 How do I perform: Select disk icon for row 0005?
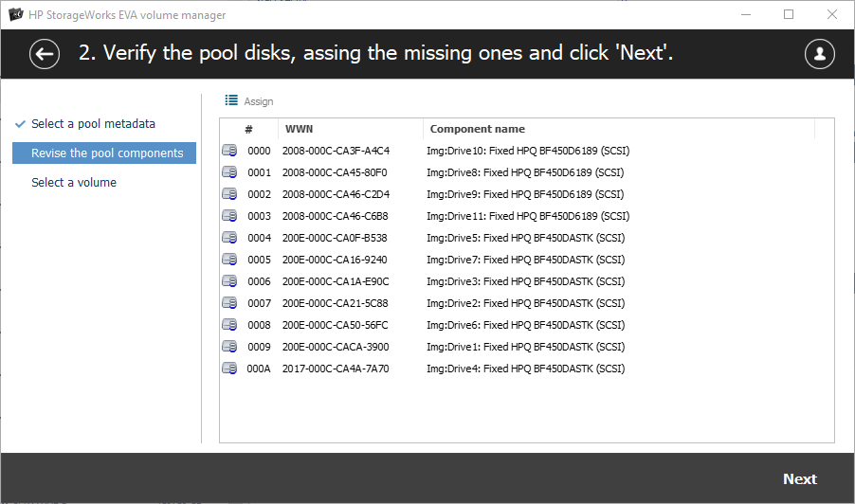click(229, 260)
